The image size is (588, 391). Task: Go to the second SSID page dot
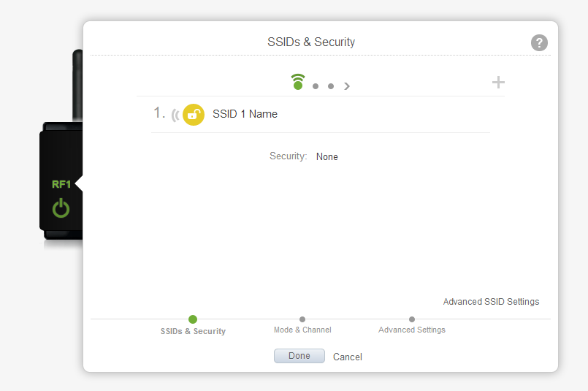[x=316, y=86]
